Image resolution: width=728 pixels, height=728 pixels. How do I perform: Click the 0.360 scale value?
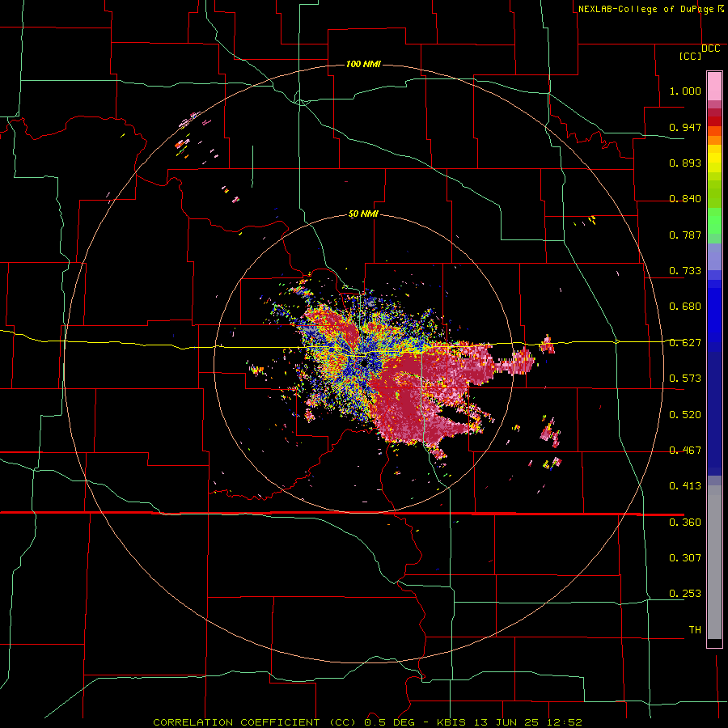pos(685,523)
